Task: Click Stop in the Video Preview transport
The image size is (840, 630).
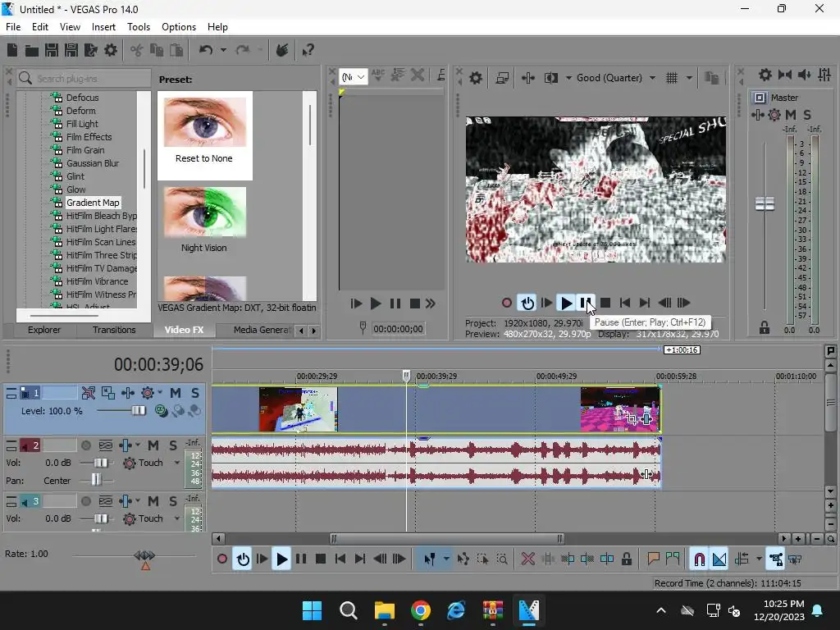Action: point(605,304)
